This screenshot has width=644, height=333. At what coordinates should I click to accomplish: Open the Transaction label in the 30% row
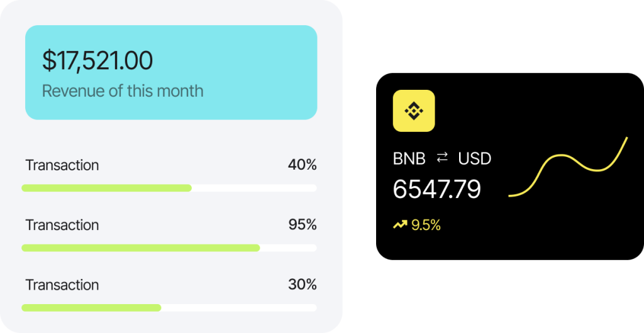point(62,285)
